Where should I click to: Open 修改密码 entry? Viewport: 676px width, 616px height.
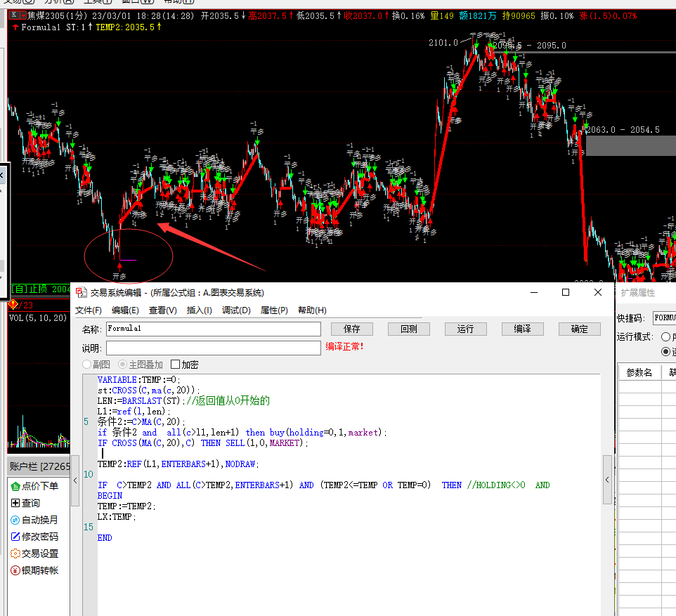40,537
